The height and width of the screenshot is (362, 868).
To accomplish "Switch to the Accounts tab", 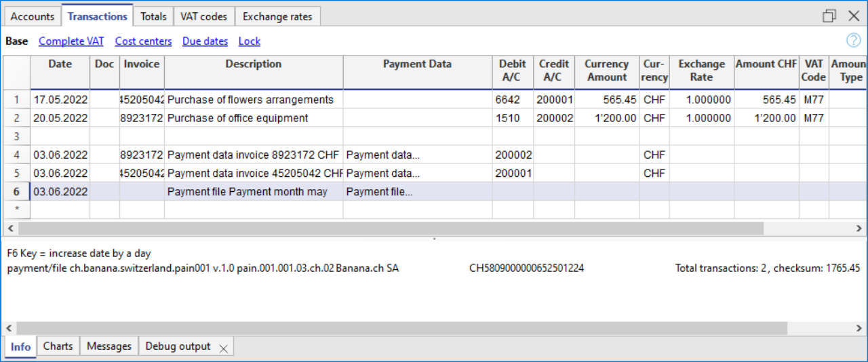I will (33, 16).
